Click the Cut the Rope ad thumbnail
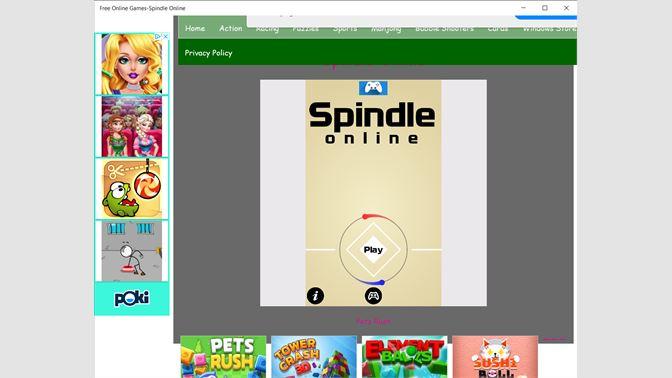Image resolution: width=672 pixels, height=378 pixels. 132,189
